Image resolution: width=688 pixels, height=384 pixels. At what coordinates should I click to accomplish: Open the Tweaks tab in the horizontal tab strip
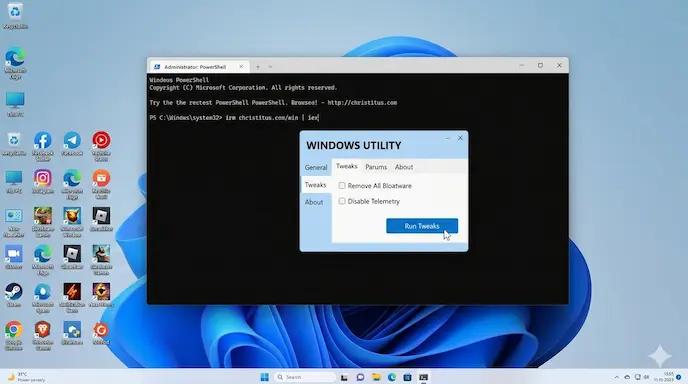click(x=346, y=166)
